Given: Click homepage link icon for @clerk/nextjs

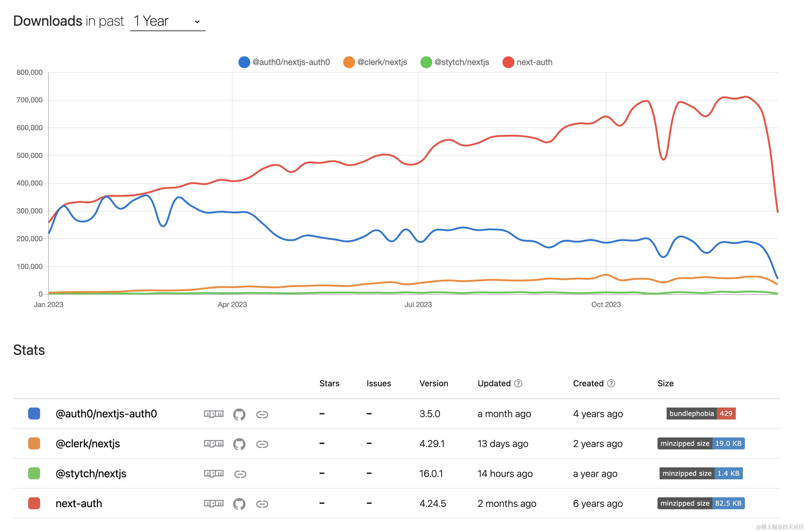Looking at the screenshot, I should (x=262, y=444).
